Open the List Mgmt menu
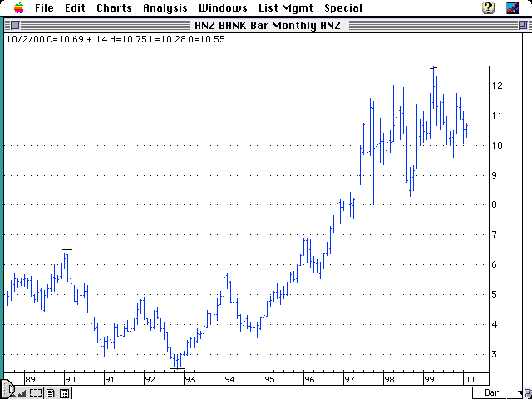Image resolution: width=532 pixels, height=399 pixels. (286, 7)
